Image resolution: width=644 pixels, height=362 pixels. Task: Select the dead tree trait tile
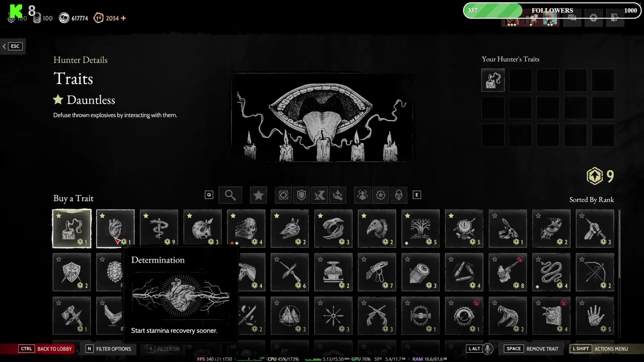pyautogui.click(x=421, y=229)
